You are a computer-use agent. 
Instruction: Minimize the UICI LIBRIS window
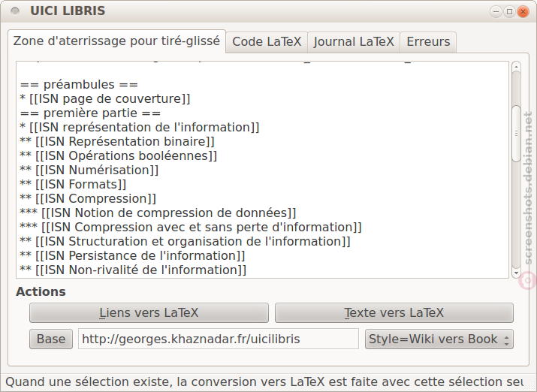pyautogui.click(x=496, y=12)
